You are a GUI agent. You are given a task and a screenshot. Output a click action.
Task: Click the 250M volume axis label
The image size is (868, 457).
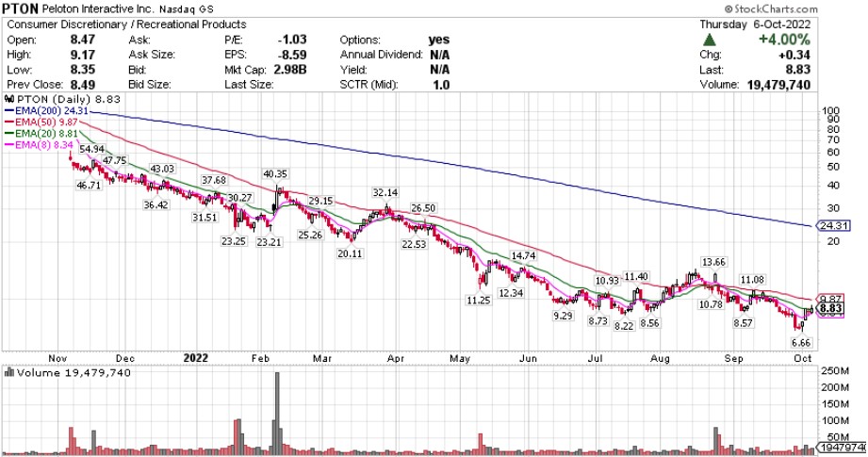point(836,370)
